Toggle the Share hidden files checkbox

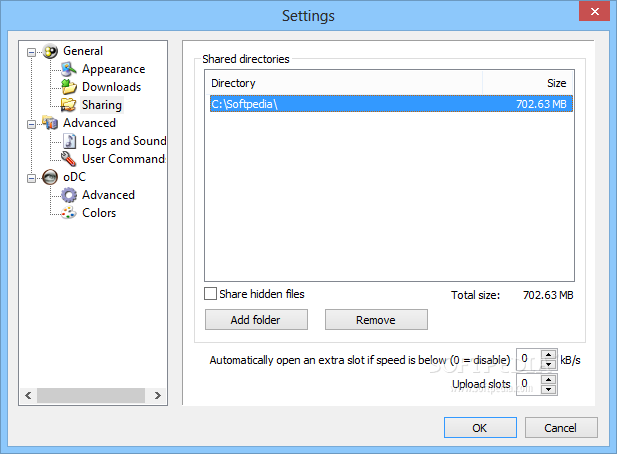(x=211, y=293)
